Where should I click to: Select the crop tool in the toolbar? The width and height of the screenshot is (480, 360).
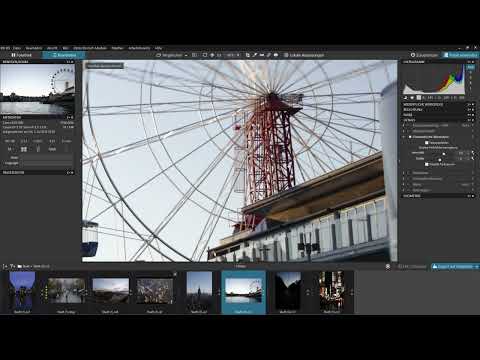coord(247,55)
